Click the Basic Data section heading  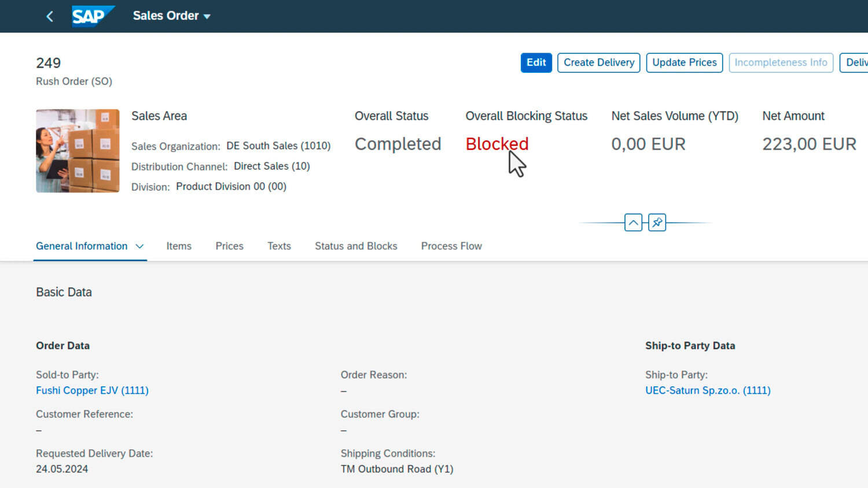[x=64, y=292]
